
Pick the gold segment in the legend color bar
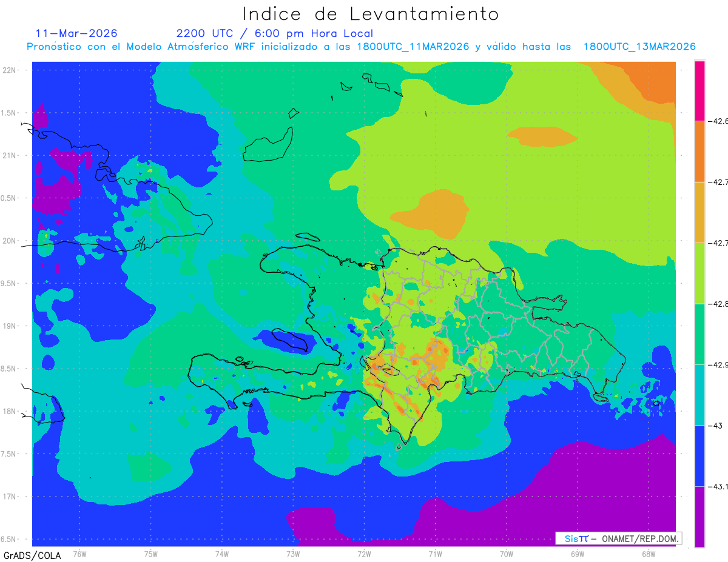coord(699,212)
